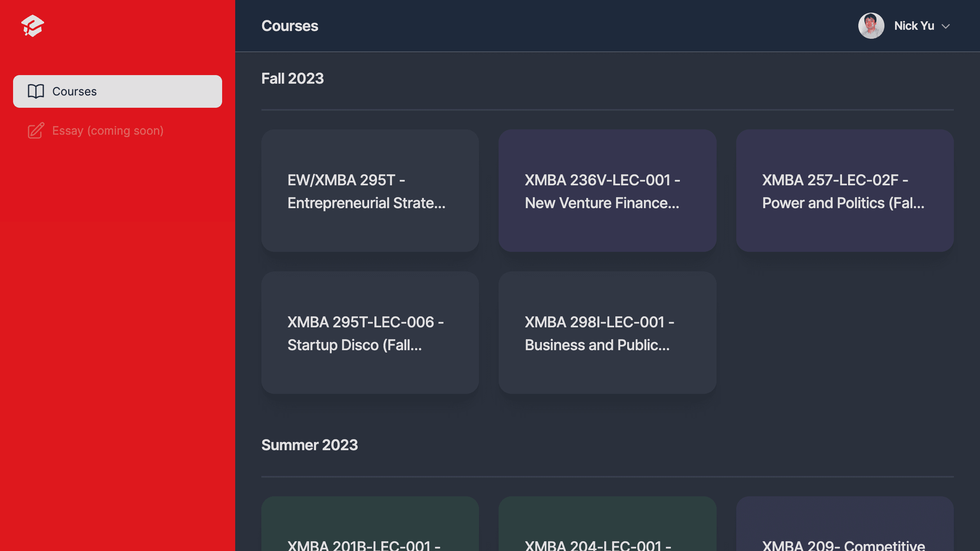Click the Essay (coming soon) text label
Screen dimensions: 980x551
click(x=108, y=131)
